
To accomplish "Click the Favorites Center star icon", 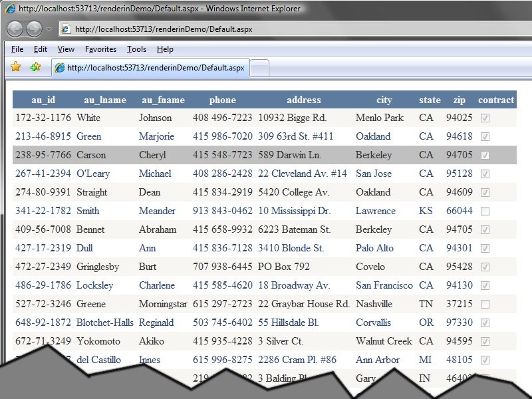I will [15, 67].
